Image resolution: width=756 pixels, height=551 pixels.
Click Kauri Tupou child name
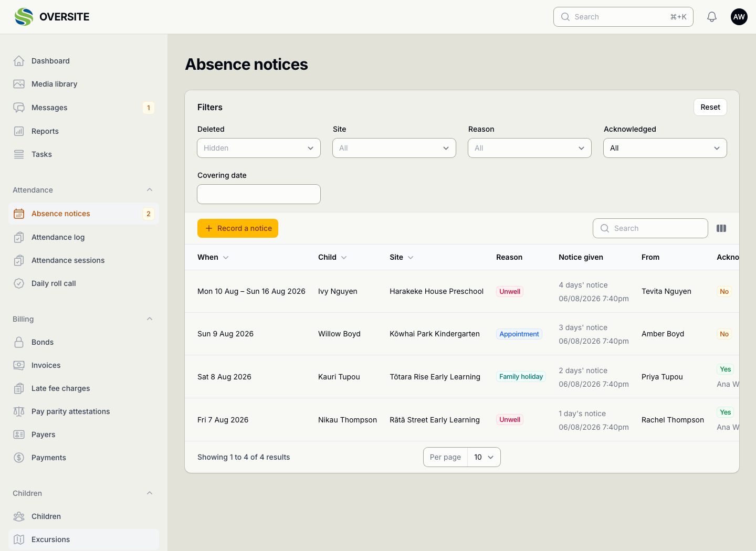click(339, 377)
